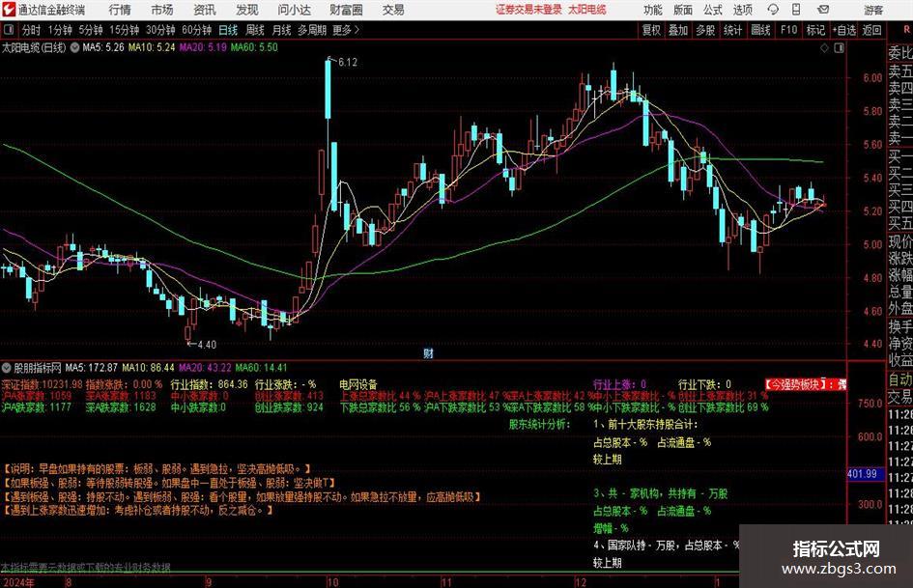Switch to 月线 monthly period
This screenshot has height=588, width=913.
pos(281,30)
